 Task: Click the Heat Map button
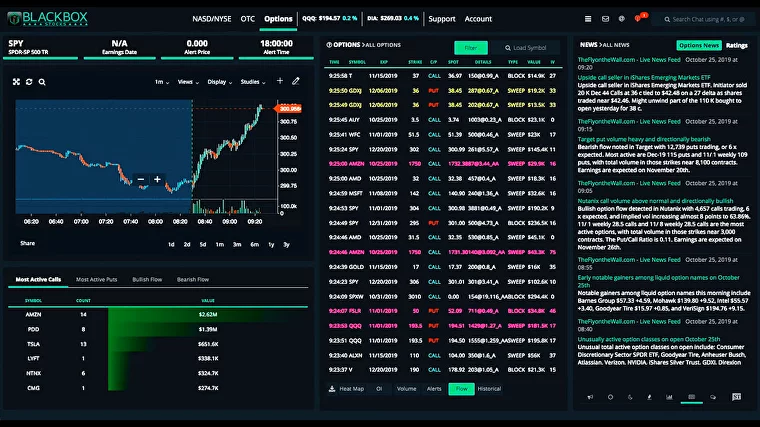(x=352, y=388)
